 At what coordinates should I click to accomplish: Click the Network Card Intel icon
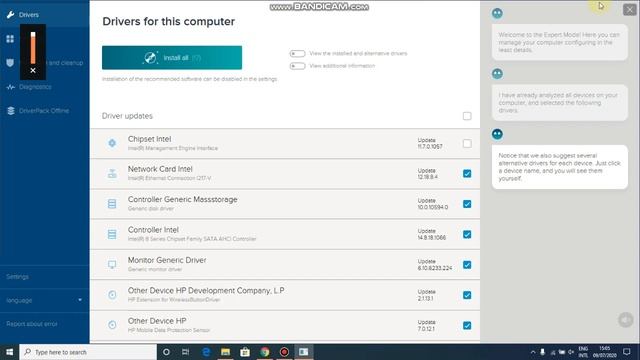112,173
